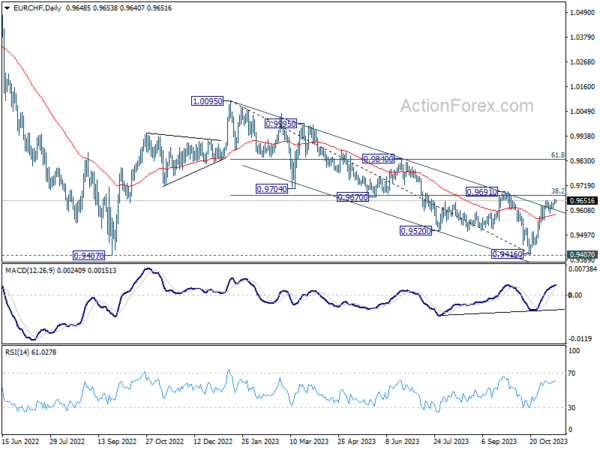
Task: Click the RSI axis value 30
Action: click(572, 408)
